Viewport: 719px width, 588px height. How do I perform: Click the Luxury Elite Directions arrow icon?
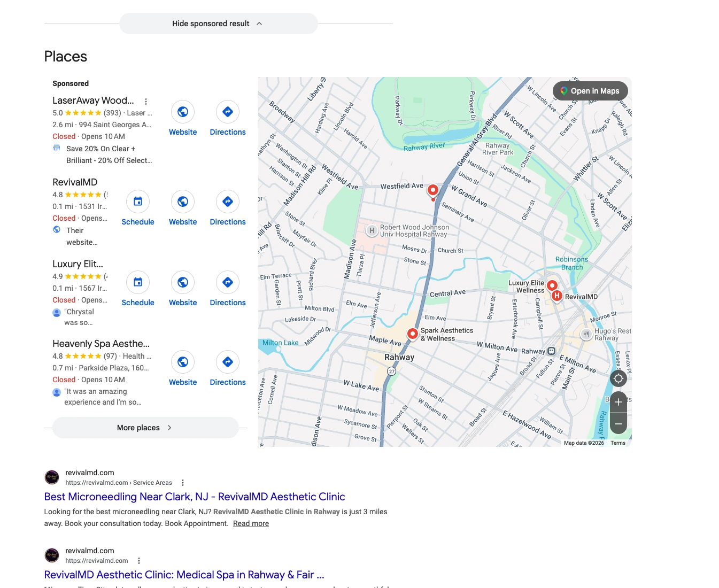pyautogui.click(x=228, y=282)
